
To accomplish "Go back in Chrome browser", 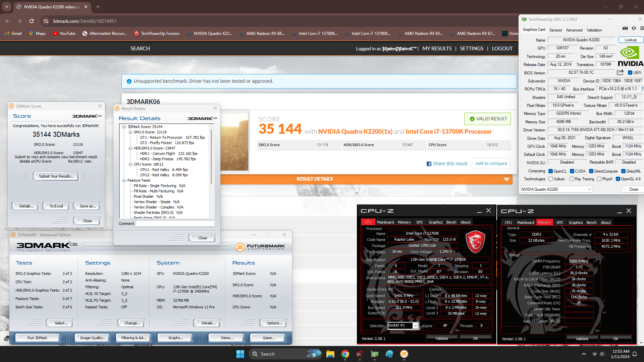I will click(7, 21).
